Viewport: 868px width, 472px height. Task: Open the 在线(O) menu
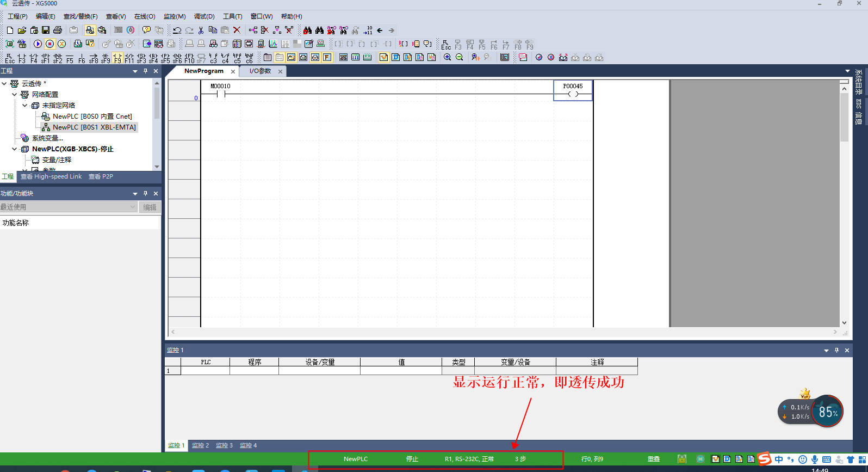145,16
